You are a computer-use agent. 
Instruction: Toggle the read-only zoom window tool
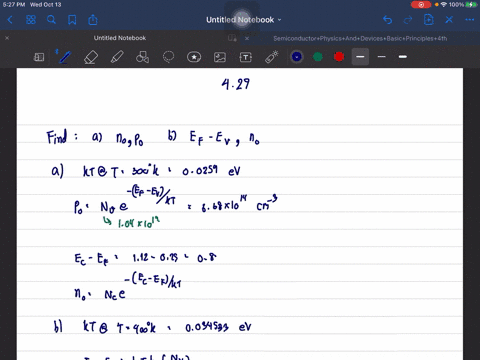point(39,57)
